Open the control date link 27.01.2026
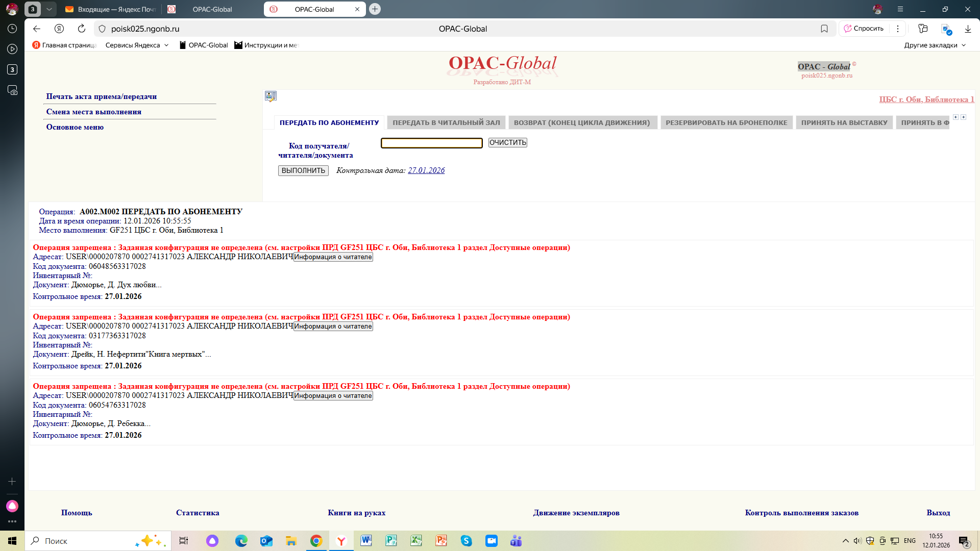This screenshot has height=551, width=980. click(x=426, y=170)
